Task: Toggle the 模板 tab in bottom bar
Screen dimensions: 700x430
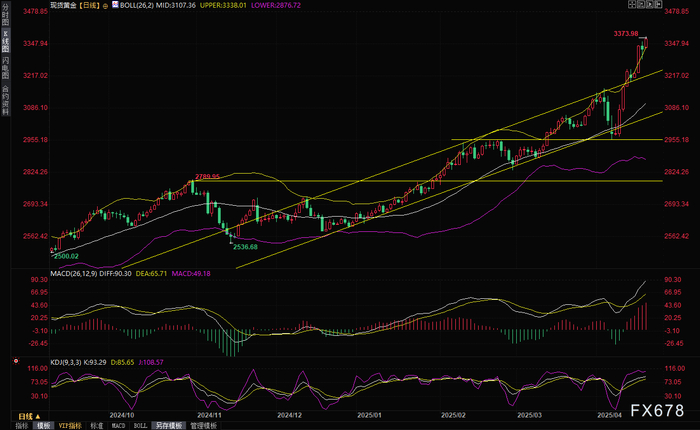Action: coord(43,426)
